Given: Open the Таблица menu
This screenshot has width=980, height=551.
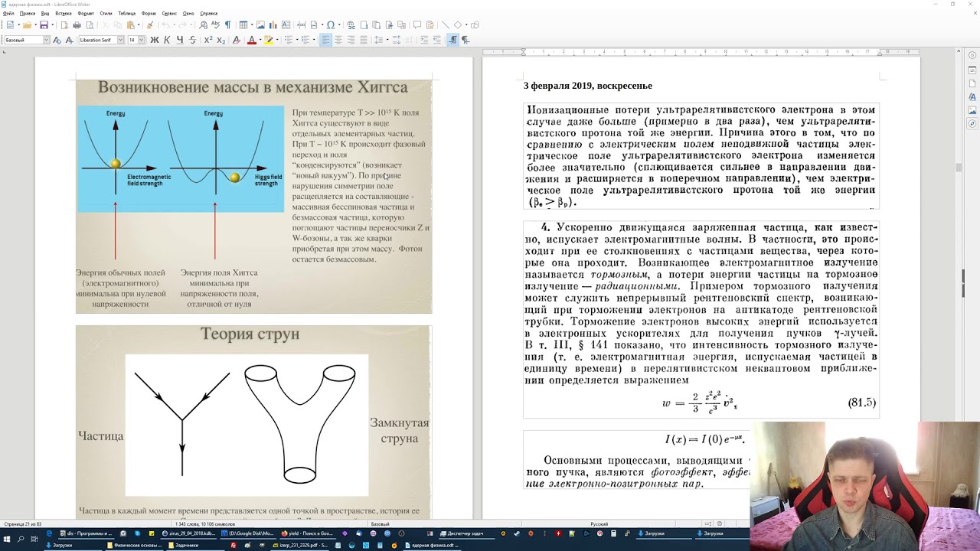Looking at the screenshot, I should [127, 13].
